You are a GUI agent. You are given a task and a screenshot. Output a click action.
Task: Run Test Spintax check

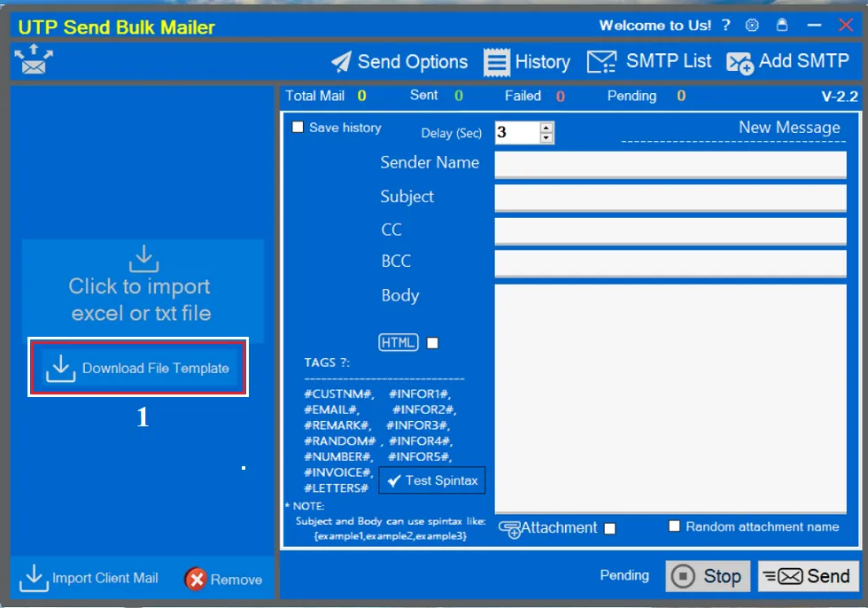tap(431, 479)
